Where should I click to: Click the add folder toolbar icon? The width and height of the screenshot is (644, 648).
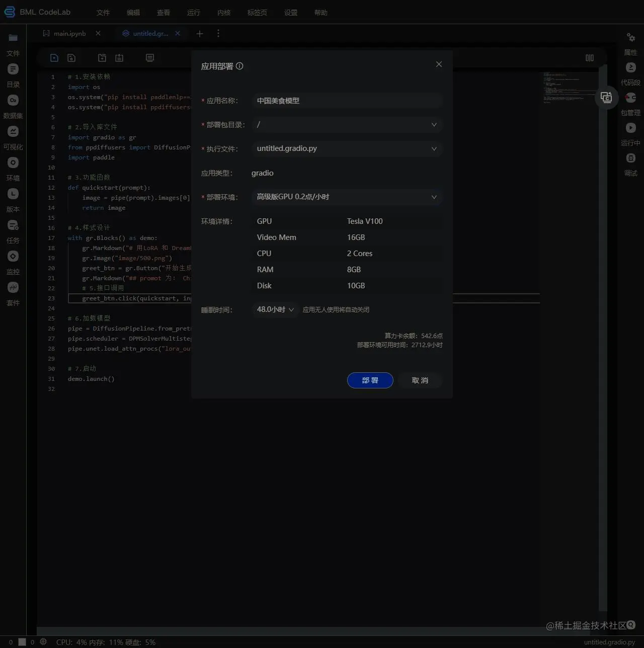pos(102,58)
